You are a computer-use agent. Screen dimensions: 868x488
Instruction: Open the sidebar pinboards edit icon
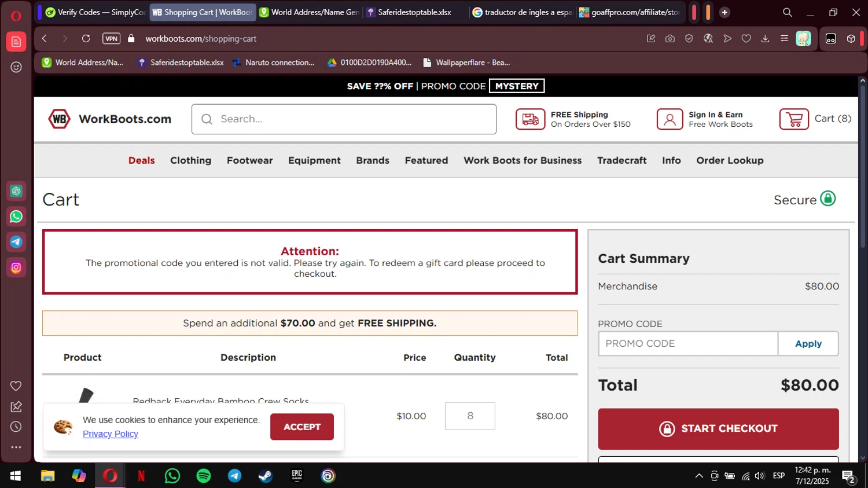[x=16, y=406]
